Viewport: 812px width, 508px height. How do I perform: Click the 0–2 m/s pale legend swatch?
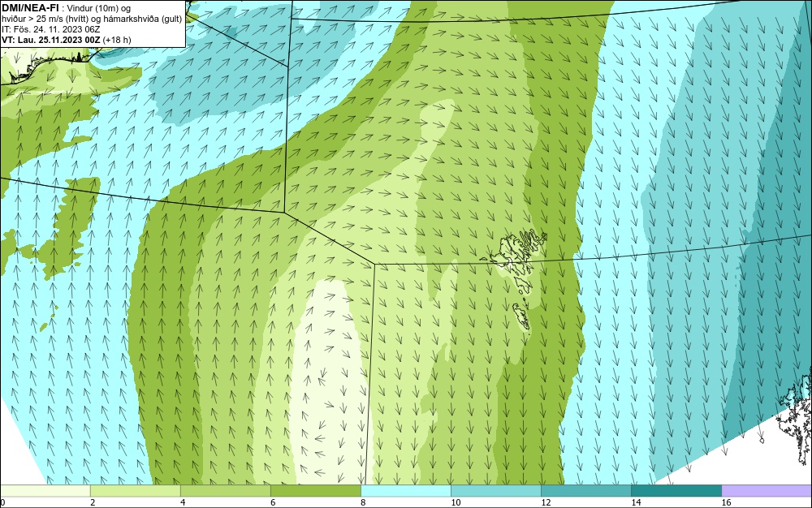45,490
